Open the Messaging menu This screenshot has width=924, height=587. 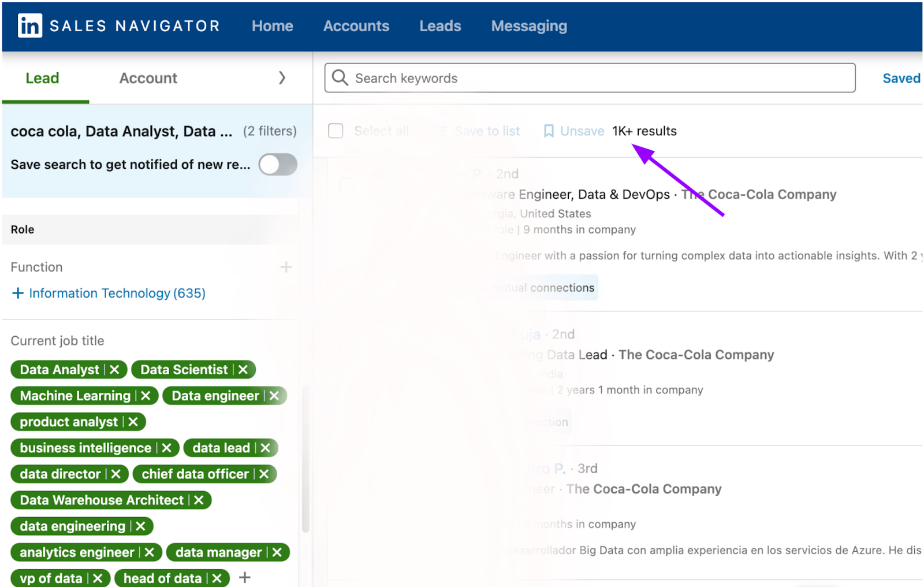[529, 26]
